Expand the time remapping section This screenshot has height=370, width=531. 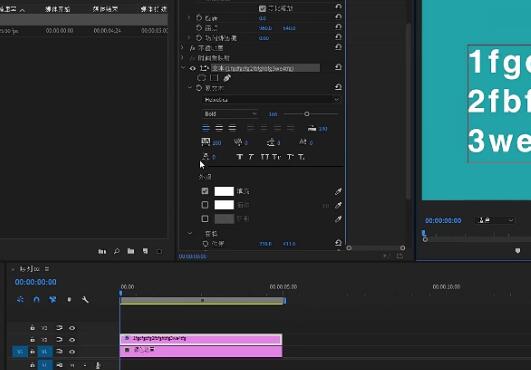click(x=183, y=58)
